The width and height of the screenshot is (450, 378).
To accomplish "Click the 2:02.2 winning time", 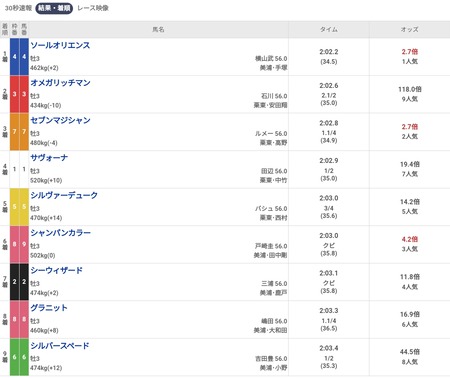I will click(329, 52).
